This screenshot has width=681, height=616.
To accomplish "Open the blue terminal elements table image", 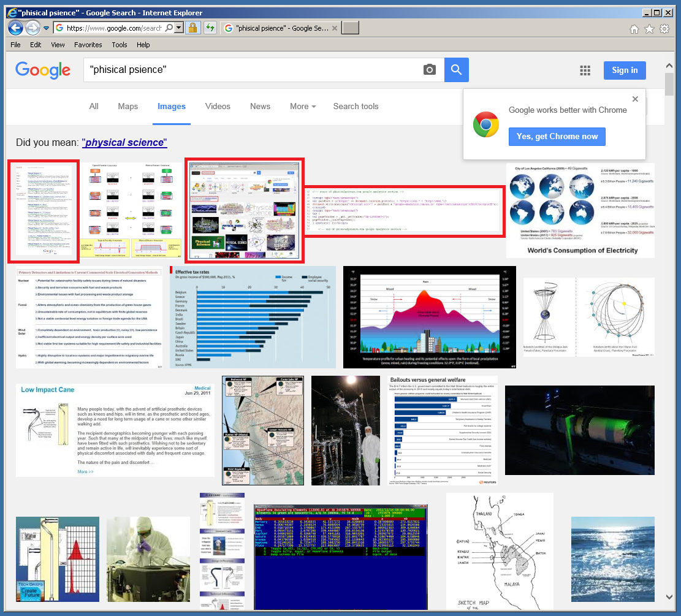I will point(341,557).
